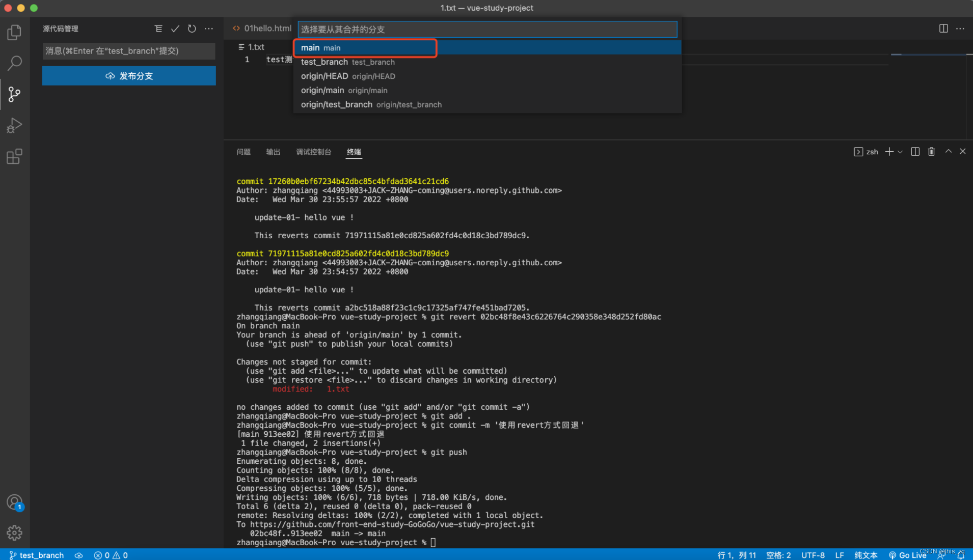Switch to the 输出 panel tab
The image size is (973, 560).
[x=273, y=152]
